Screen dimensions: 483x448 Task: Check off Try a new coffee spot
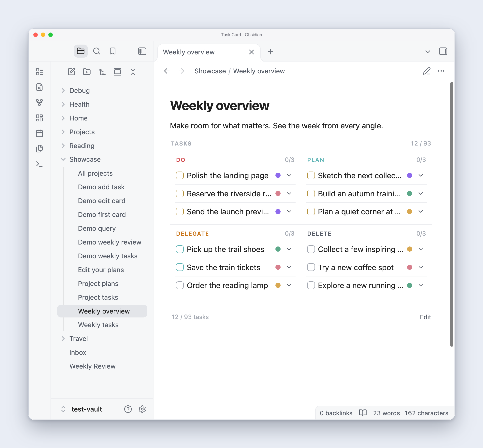pyautogui.click(x=311, y=267)
